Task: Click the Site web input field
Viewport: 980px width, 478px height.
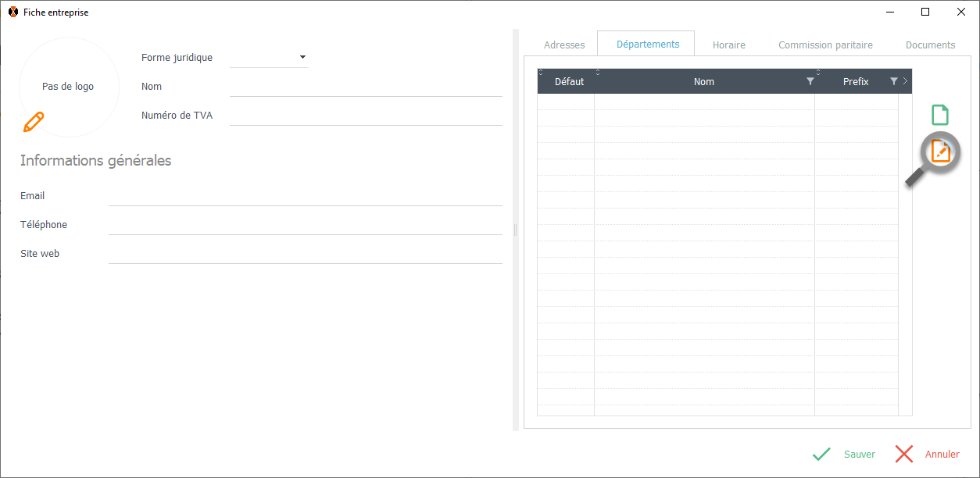Action: 305,254
